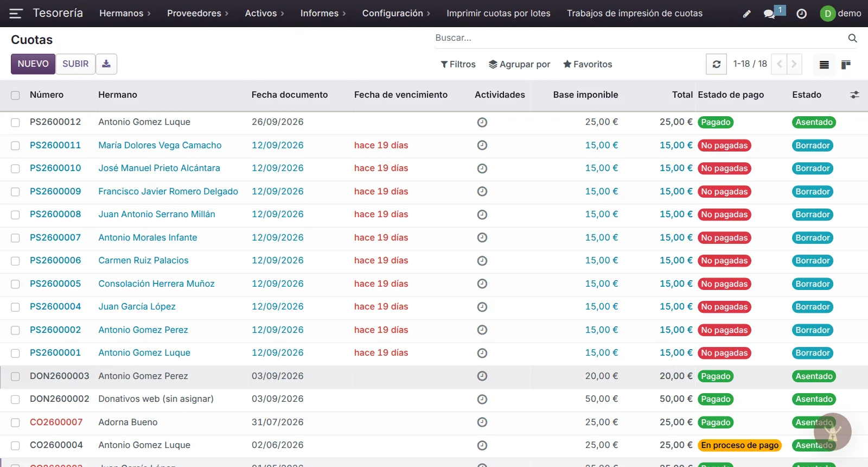This screenshot has width=868, height=467.
Task: Open Imprimir cuotas por lotes
Action: [499, 14]
